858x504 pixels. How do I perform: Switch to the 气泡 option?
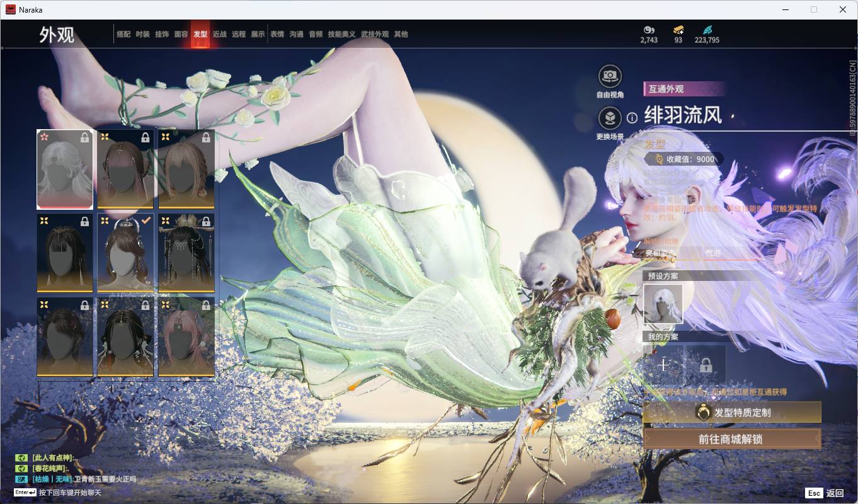[x=715, y=253]
